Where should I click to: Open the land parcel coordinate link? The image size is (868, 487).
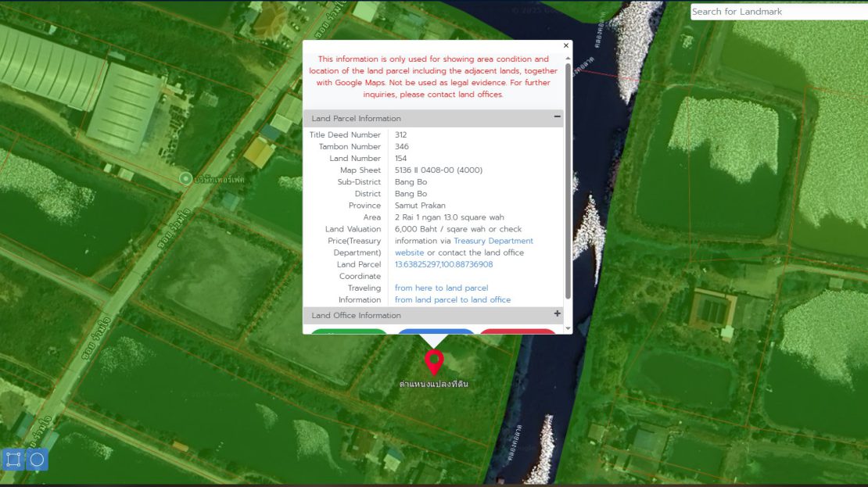click(x=443, y=264)
